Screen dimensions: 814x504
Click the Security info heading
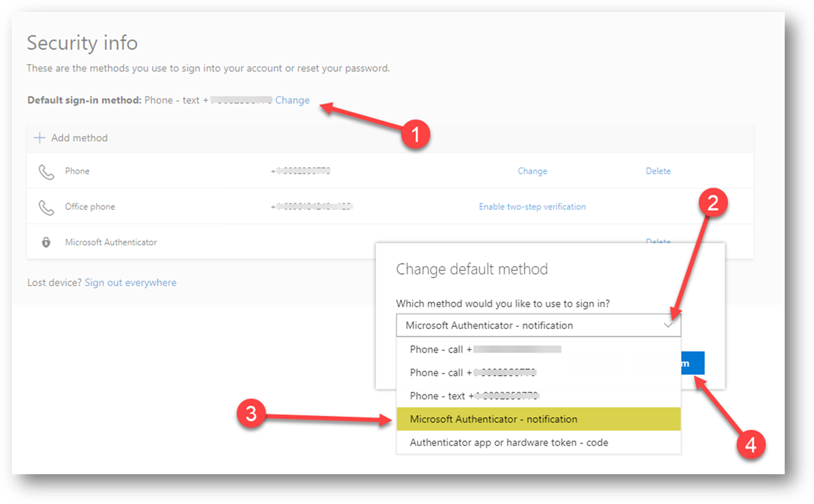click(x=82, y=43)
